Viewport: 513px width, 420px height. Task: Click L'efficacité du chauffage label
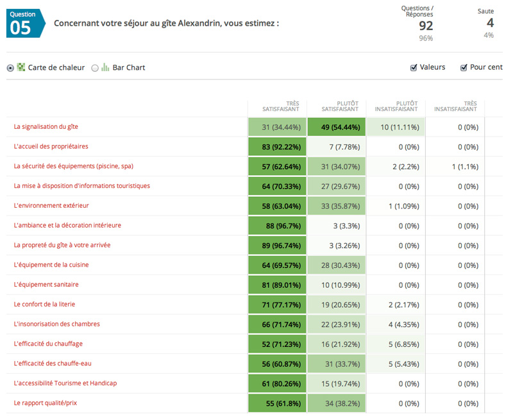tap(48, 344)
